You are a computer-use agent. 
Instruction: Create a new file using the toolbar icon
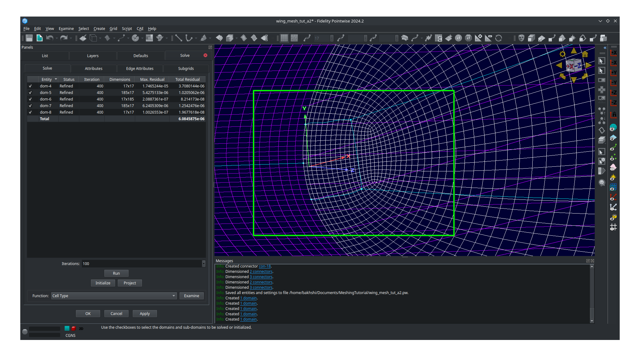point(39,38)
